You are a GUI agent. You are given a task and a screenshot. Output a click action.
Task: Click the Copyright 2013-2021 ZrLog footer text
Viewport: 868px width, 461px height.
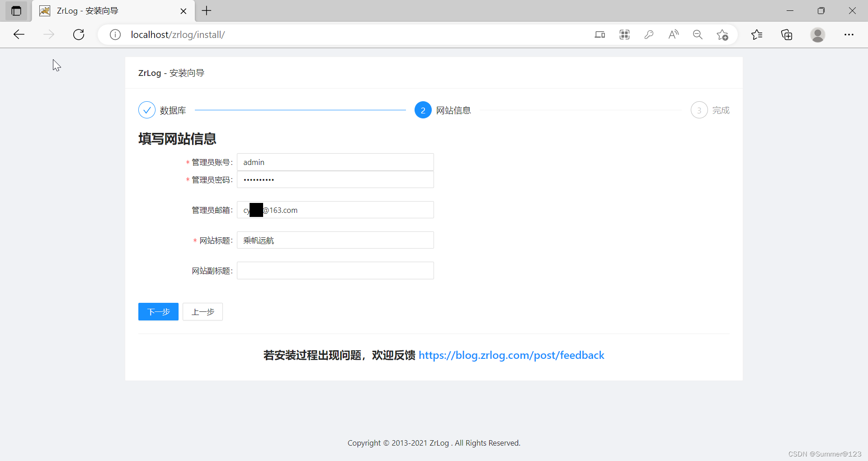pos(434,443)
